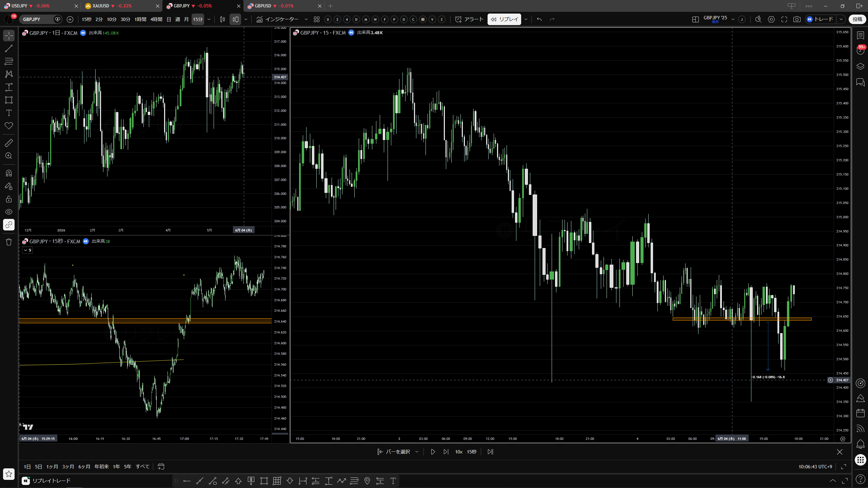Select the 4時間 timeframe
Screen dimensions: 868x488
(x=156, y=19)
